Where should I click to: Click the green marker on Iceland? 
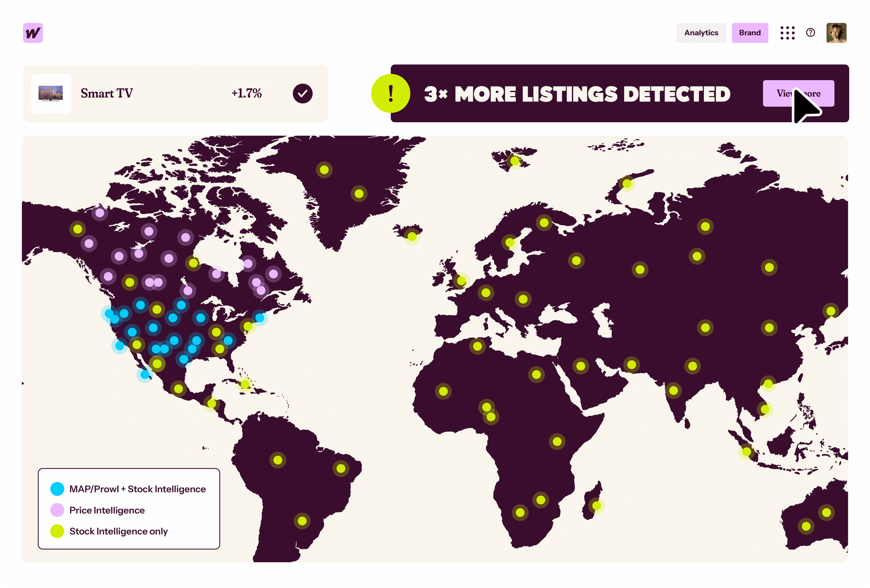click(412, 237)
